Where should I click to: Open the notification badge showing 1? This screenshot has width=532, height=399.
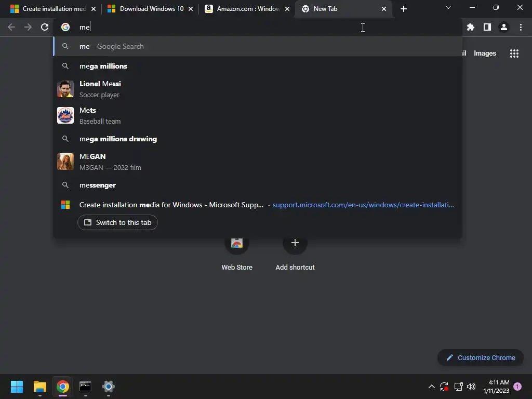click(x=517, y=387)
